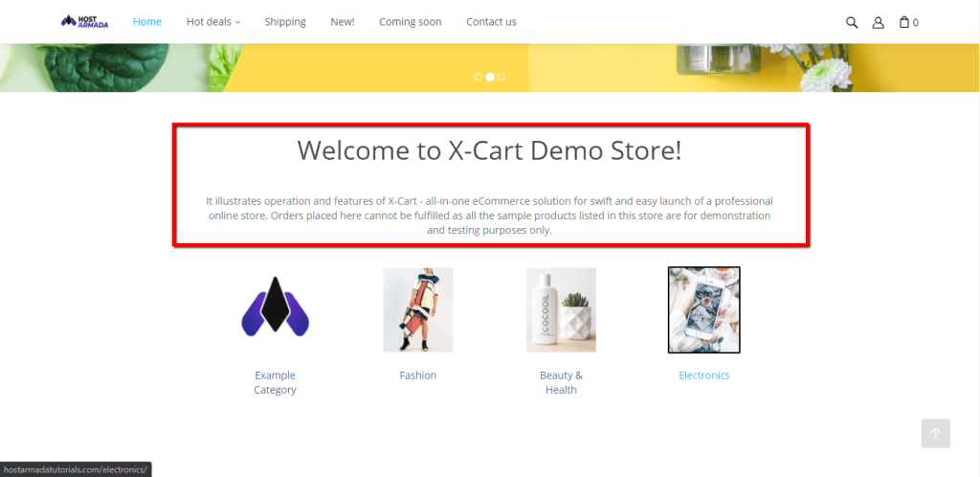Screen dimensions: 980x477
Task: Click the store description paragraph text
Action: (489, 216)
